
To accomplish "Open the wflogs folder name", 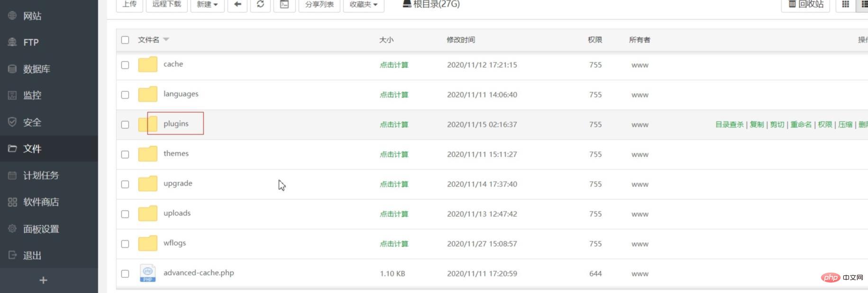I will [x=174, y=243].
